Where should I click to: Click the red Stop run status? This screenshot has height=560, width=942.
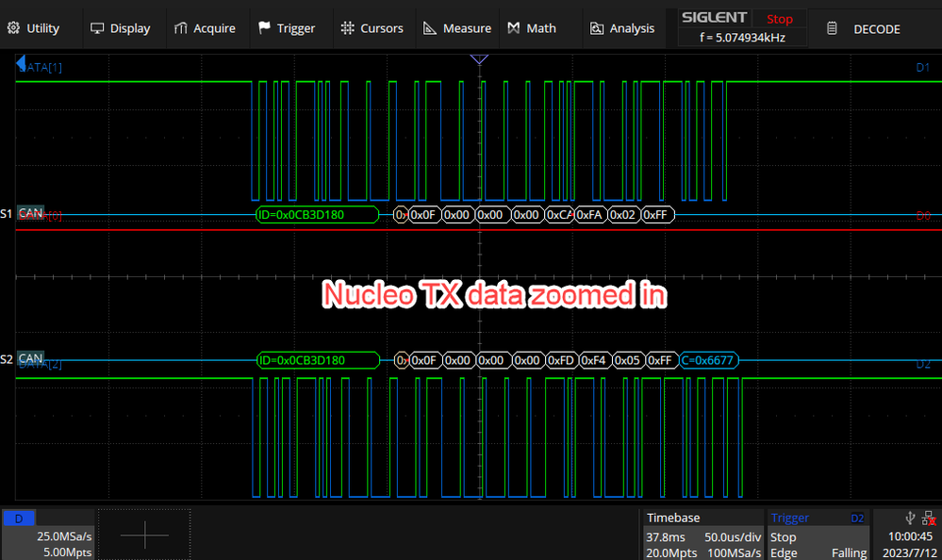coord(779,19)
